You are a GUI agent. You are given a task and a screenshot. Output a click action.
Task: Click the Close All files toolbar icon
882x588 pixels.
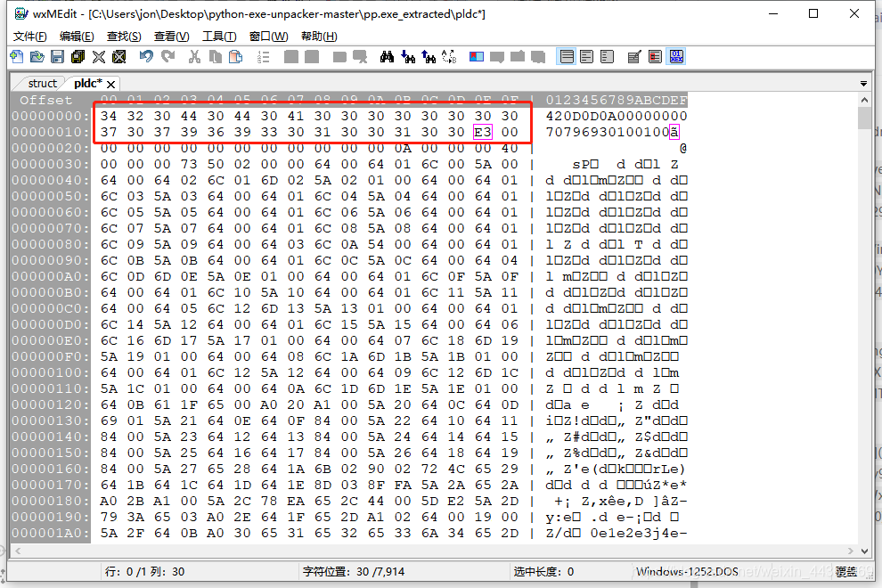coord(118,57)
